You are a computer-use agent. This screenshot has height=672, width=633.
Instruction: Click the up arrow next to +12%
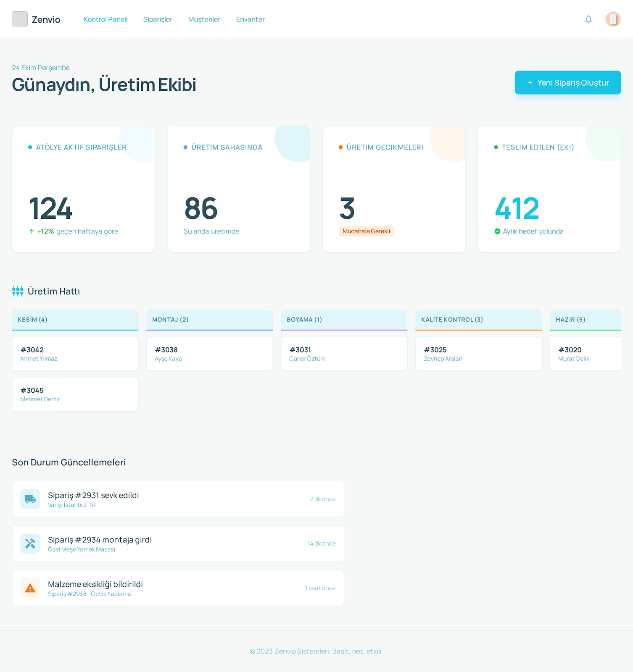tap(32, 231)
